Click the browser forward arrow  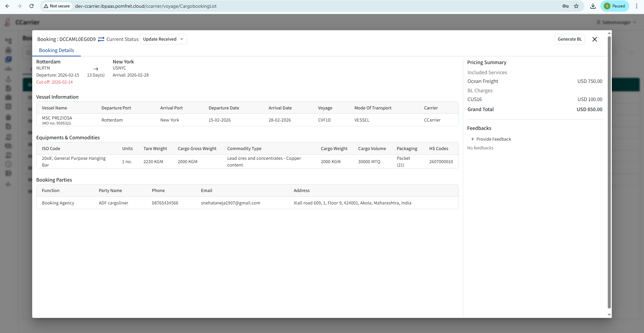[x=19, y=6]
